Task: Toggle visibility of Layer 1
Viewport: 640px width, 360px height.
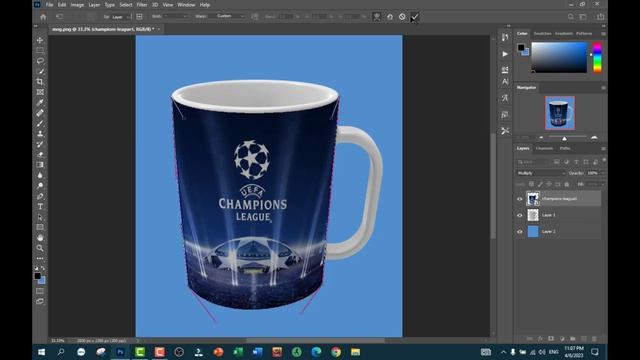Action: coord(520,215)
